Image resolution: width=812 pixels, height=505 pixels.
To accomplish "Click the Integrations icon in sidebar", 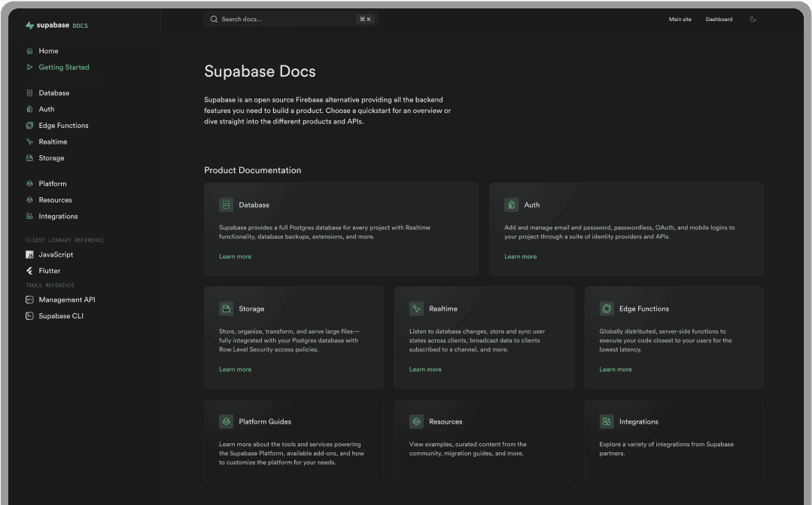I will point(29,217).
